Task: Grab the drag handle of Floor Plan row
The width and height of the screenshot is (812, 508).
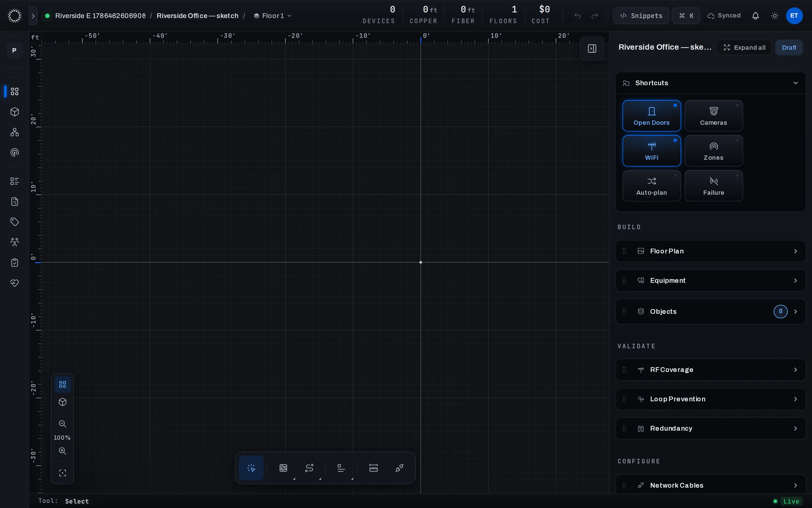Action: pos(624,251)
